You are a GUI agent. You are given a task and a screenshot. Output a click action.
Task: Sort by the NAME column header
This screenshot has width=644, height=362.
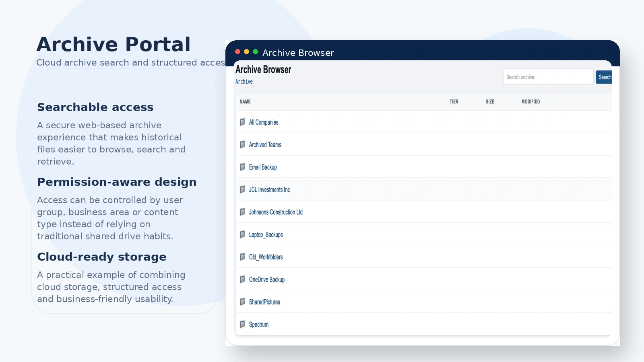pyautogui.click(x=245, y=102)
